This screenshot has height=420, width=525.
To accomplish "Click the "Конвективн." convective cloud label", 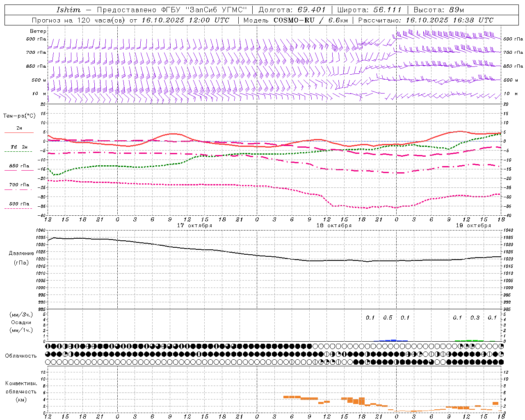I will tap(21, 383).
